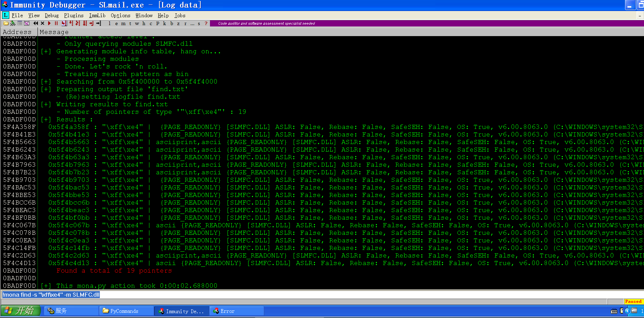Click the Graph view toolbar icon
644x318 pixels.
27,23
